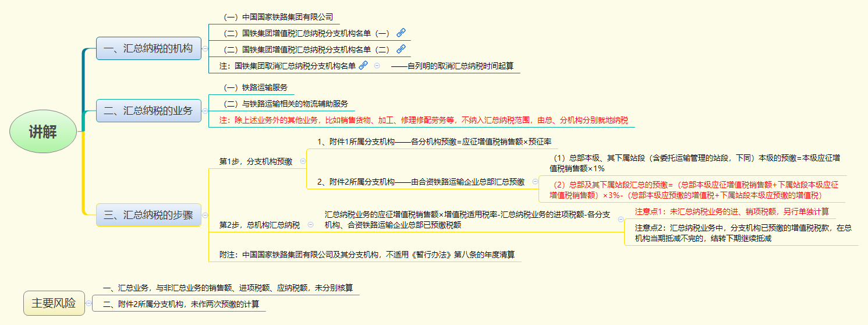
Task: Select the 三、汇总纳税的步骤 topic
Action: [x=148, y=215]
